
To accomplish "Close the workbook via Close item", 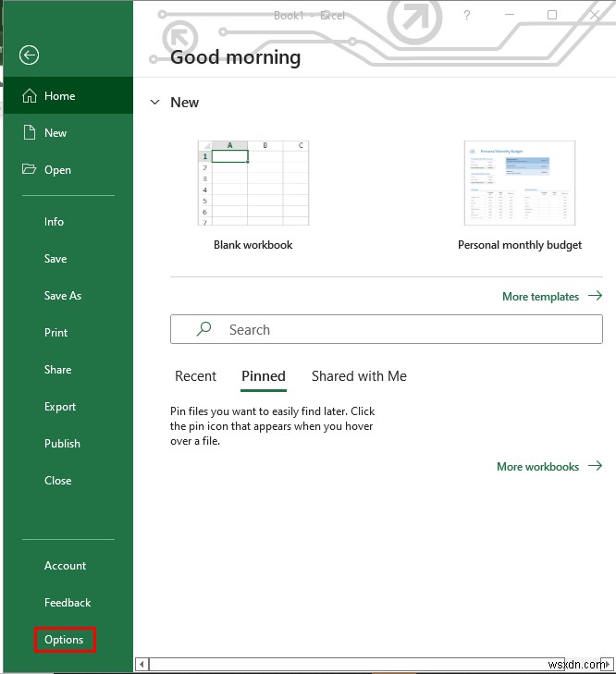I will 57,481.
